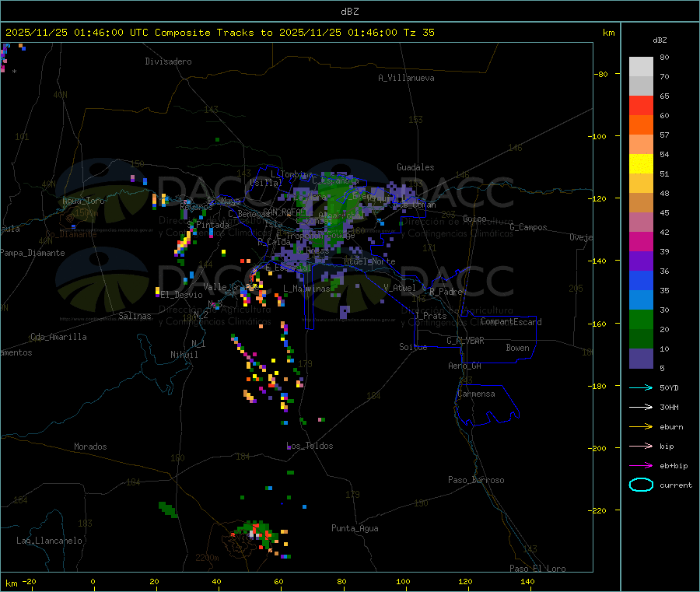Image resolution: width=700 pixels, height=592 pixels.
Task: Click the A_Villanueva map label
Action: (406, 78)
